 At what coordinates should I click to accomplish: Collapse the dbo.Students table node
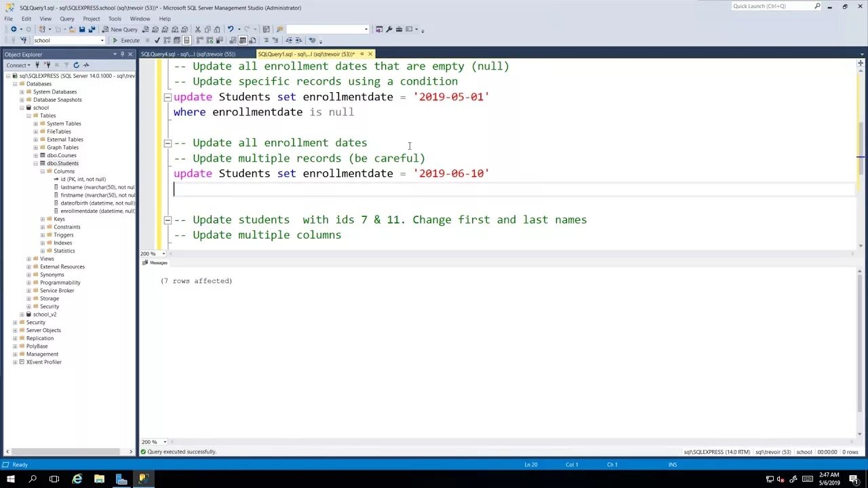pyautogui.click(x=36, y=163)
